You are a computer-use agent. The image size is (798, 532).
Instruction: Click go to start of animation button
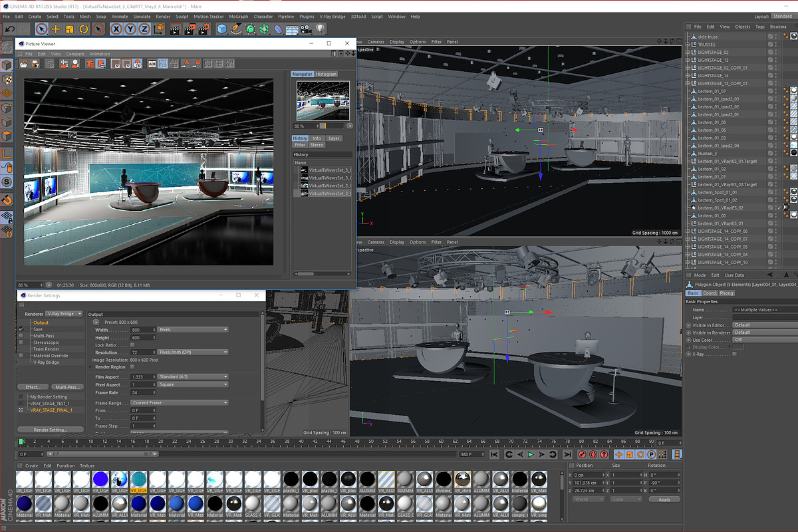494,455
